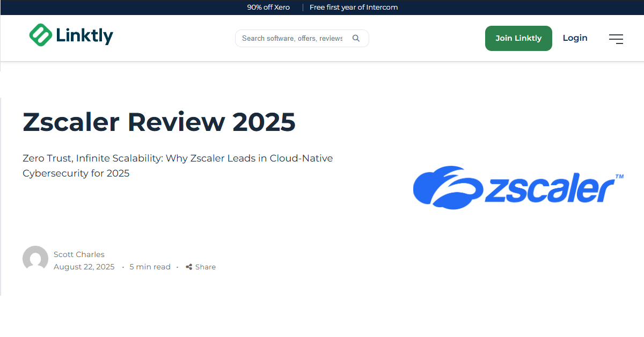644x337 pixels.
Task: Select the Login option
Action: pos(575,38)
